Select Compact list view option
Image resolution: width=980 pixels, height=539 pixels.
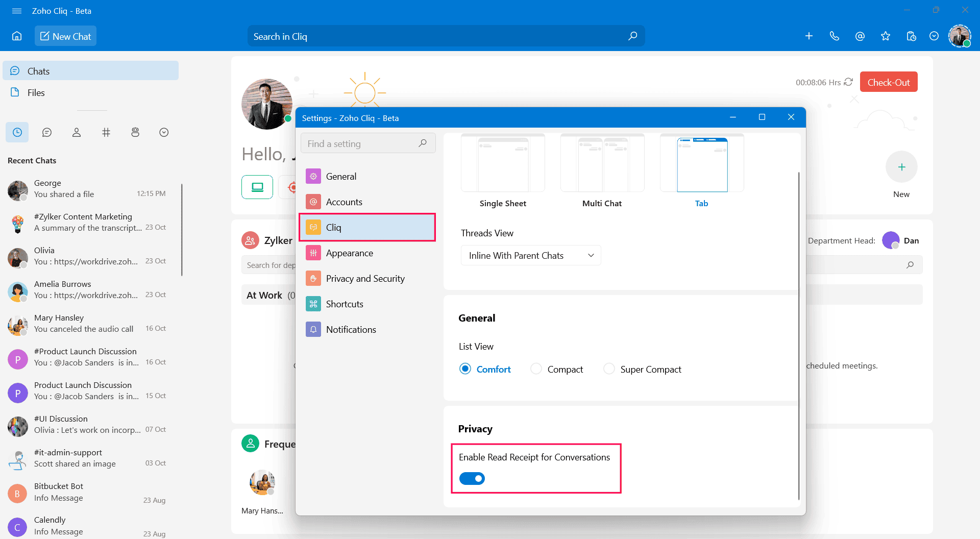point(536,369)
